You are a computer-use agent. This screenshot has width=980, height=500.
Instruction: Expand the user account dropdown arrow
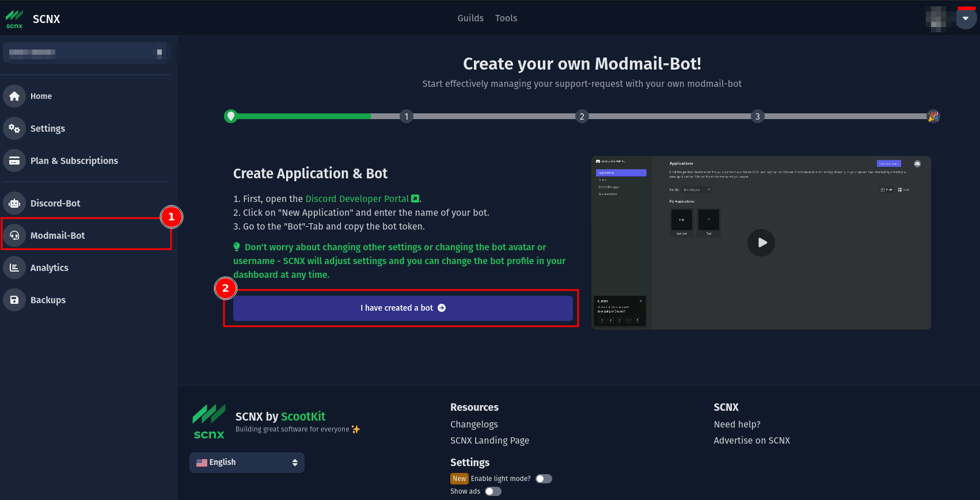click(966, 18)
